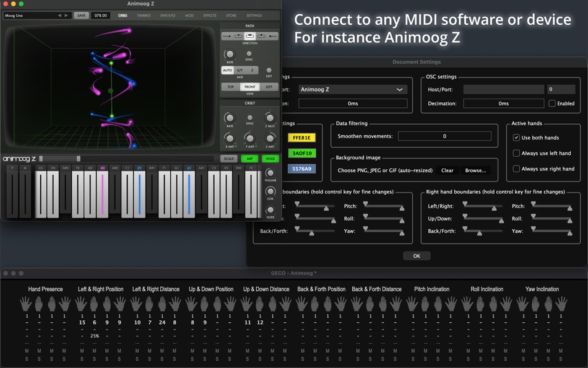Open the yellow FFE81E color swatch
588x368 pixels.
pyautogui.click(x=301, y=138)
